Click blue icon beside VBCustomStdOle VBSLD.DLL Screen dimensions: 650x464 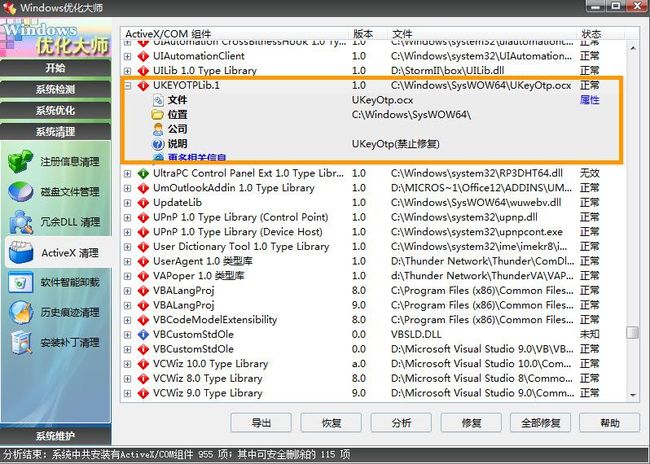click(143, 335)
